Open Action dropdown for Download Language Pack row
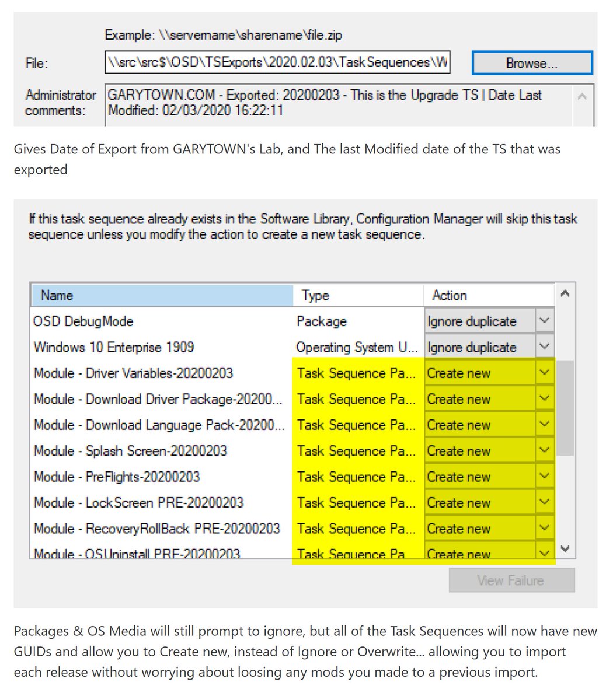 click(544, 425)
